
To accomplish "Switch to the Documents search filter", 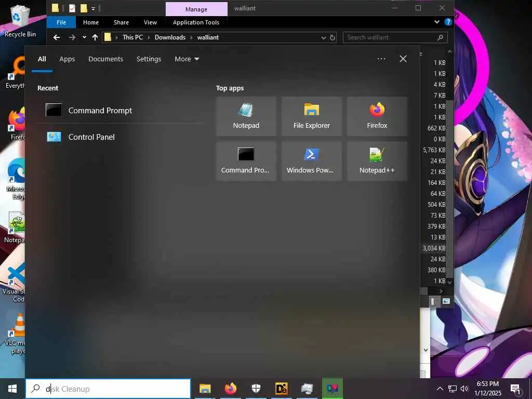I will [x=105, y=59].
